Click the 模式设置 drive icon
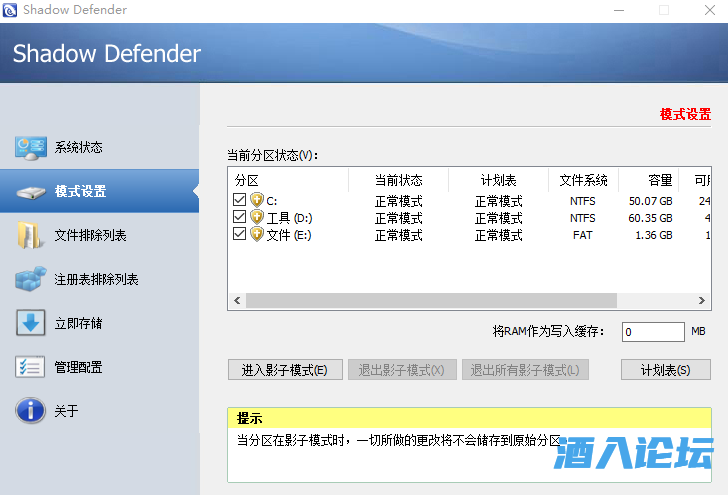 coord(31,192)
